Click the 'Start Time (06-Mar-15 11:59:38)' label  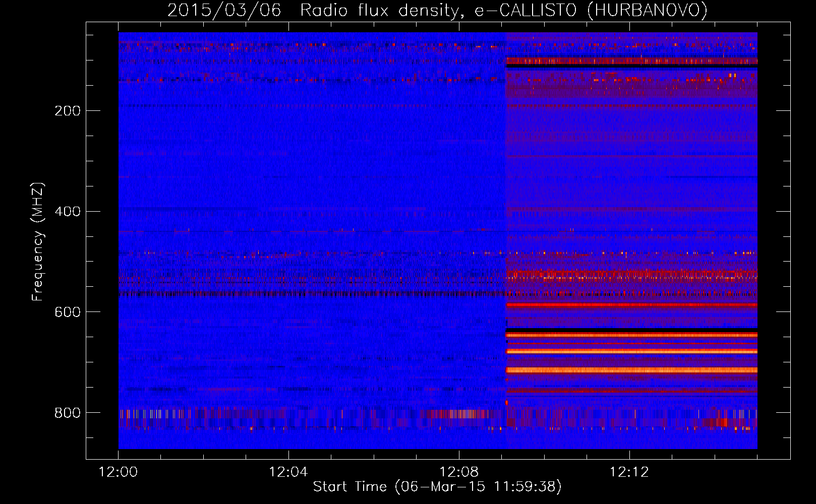coord(437,487)
